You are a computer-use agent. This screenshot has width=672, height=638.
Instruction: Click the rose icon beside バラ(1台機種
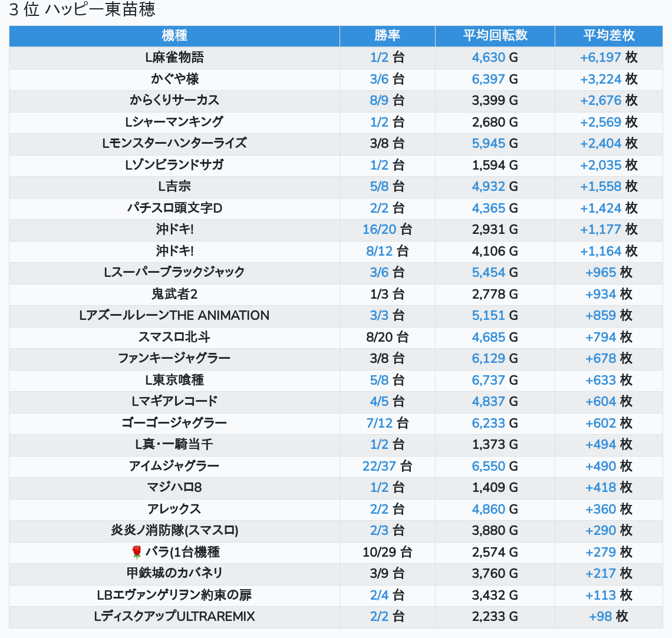tap(136, 552)
